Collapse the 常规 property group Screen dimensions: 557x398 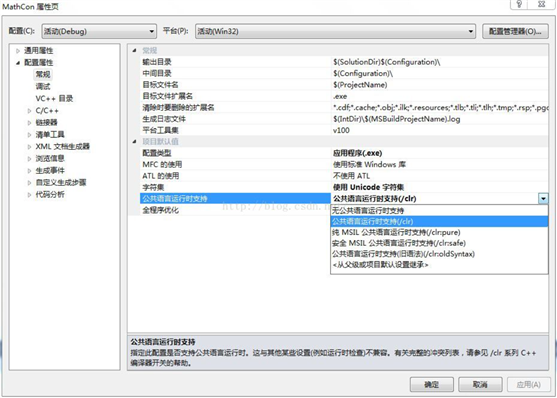coord(134,50)
